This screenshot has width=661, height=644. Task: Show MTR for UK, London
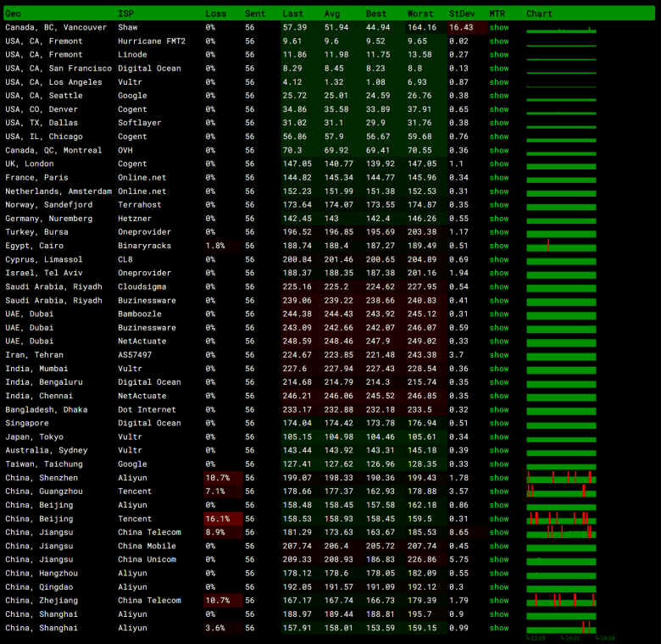click(498, 164)
